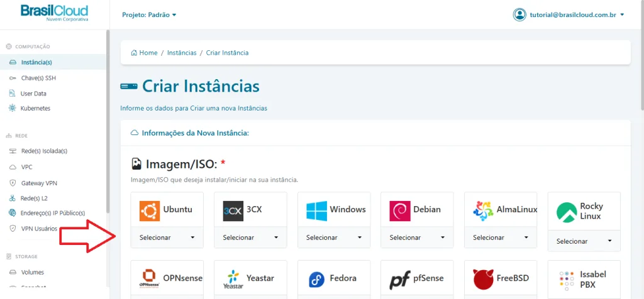Click the 3CX logo icon

tap(233, 211)
